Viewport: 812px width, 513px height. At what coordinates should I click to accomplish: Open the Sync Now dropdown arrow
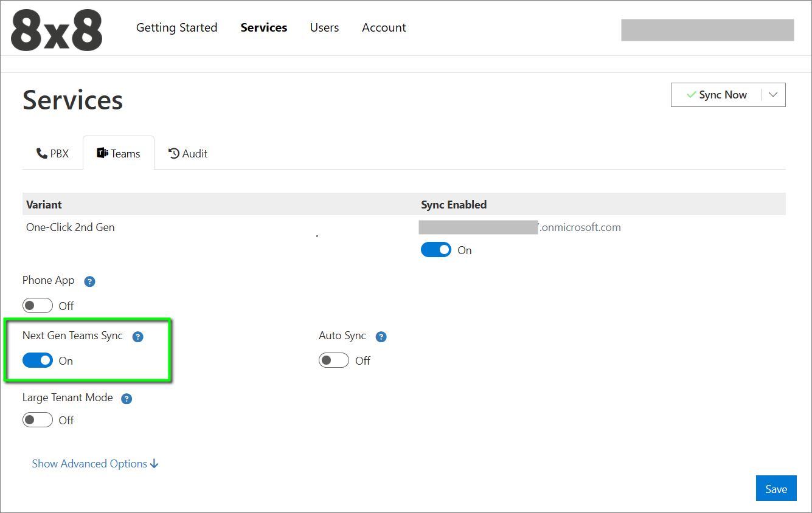773,95
